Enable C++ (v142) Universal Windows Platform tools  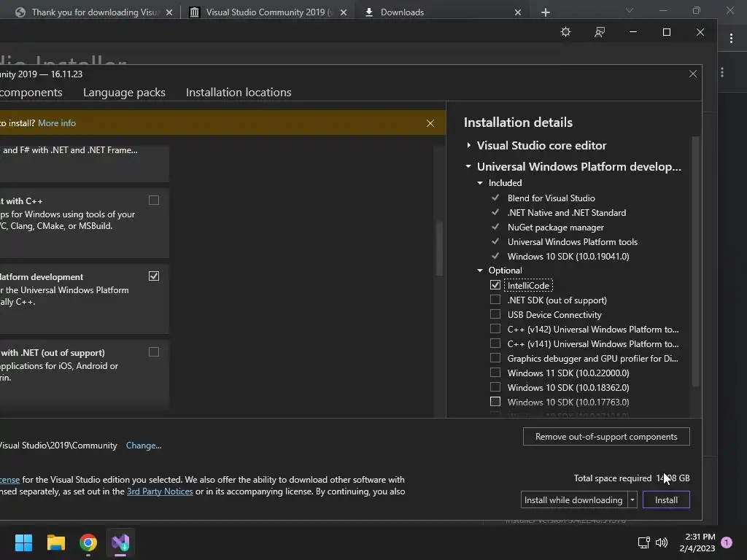coord(495,329)
